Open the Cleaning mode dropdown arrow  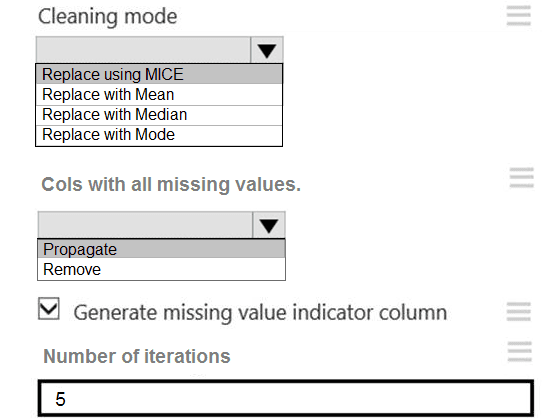pyautogui.click(x=266, y=50)
